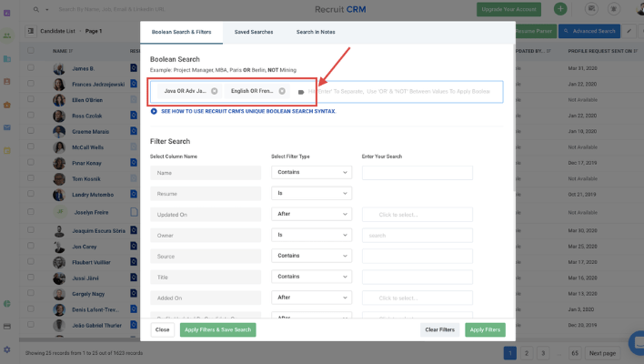This screenshot has height=364, width=644.
Task: Switch to the Saved Searches tab
Action: tap(254, 32)
